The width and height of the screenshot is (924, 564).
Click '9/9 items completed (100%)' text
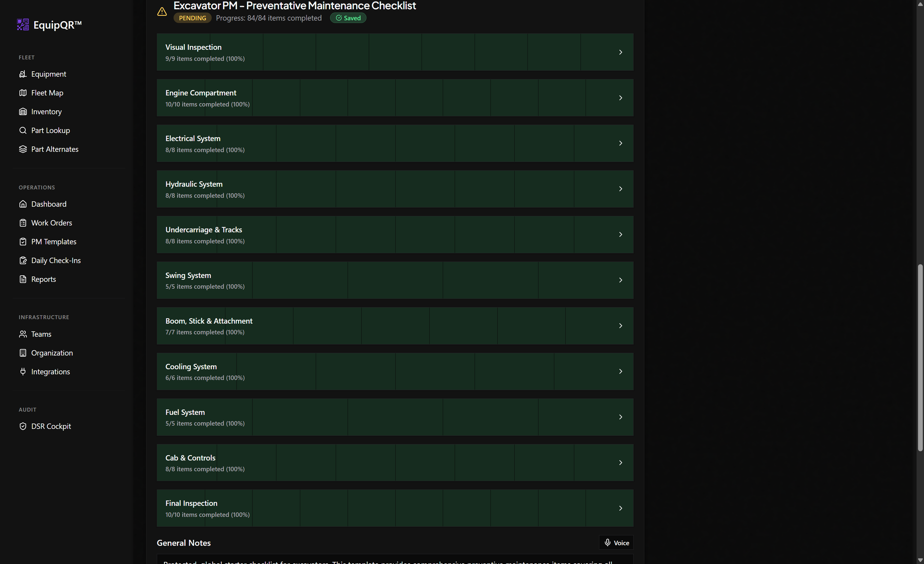pyautogui.click(x=205, y=58)
